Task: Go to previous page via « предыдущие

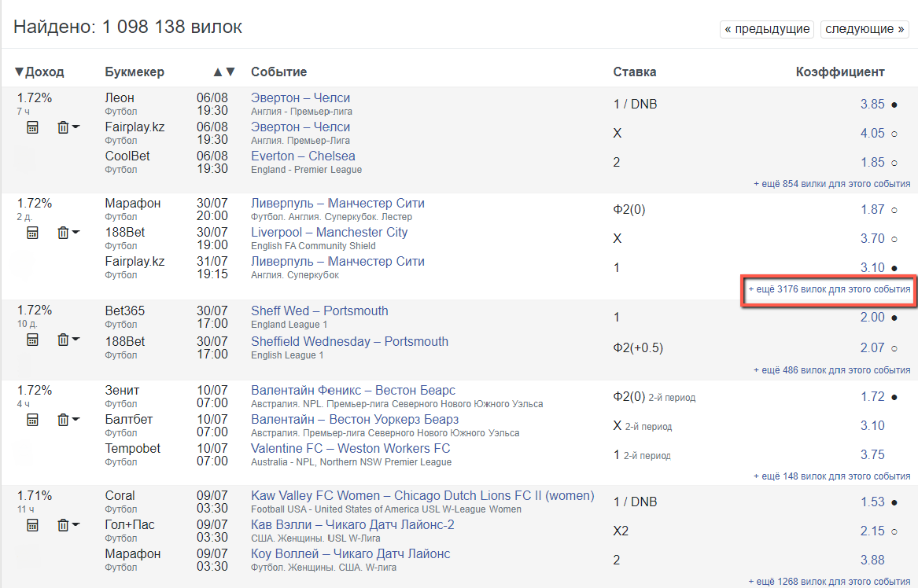Action: 767,28
